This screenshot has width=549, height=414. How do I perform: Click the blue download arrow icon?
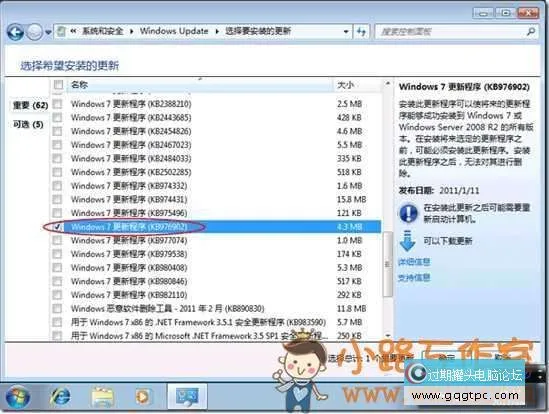407,241
